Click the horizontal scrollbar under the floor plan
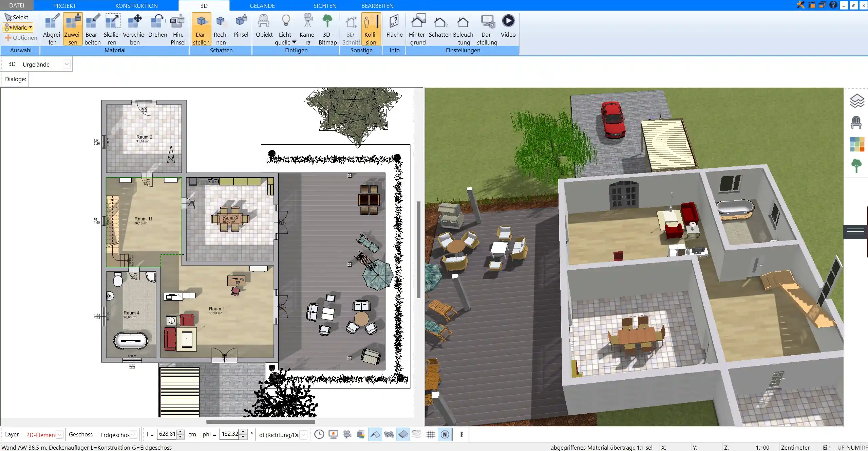 (261, 422)
